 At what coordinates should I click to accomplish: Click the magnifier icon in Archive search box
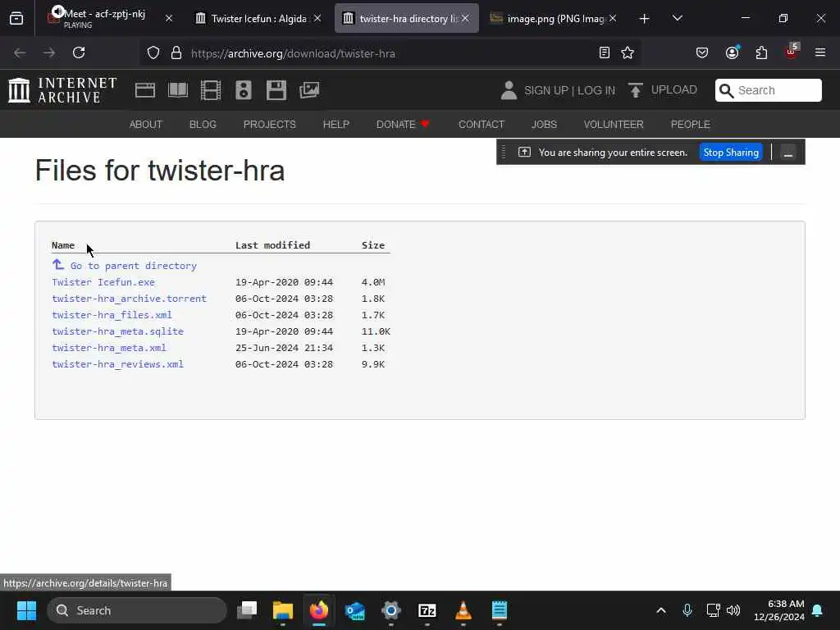tap(726, 90)
